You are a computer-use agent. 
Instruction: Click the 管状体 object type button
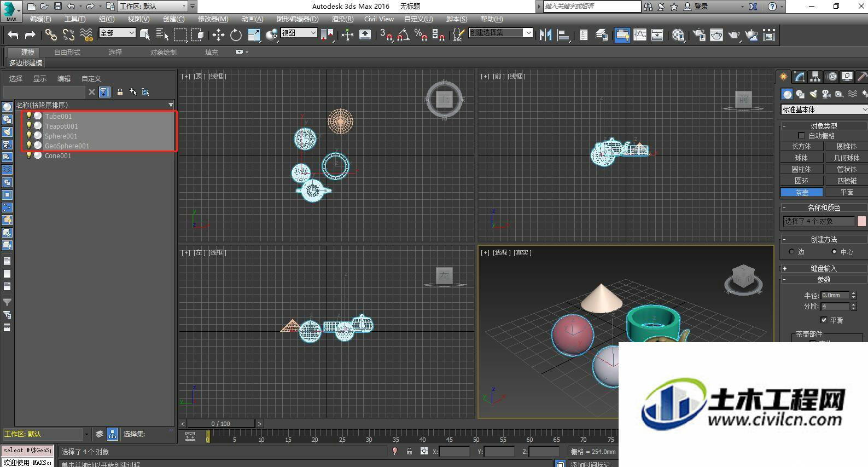tap(847, 169)
